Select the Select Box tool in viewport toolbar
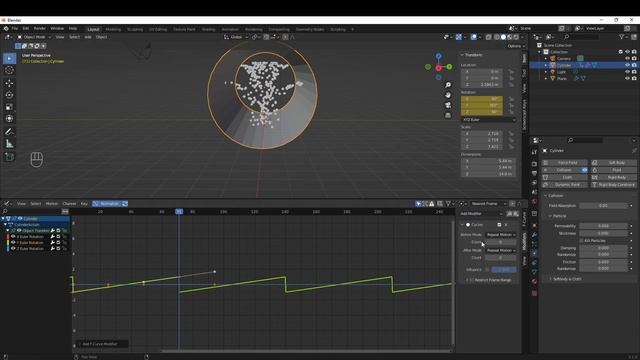The height and width of the screenshot is (360, 640). [x=9, y=58]
